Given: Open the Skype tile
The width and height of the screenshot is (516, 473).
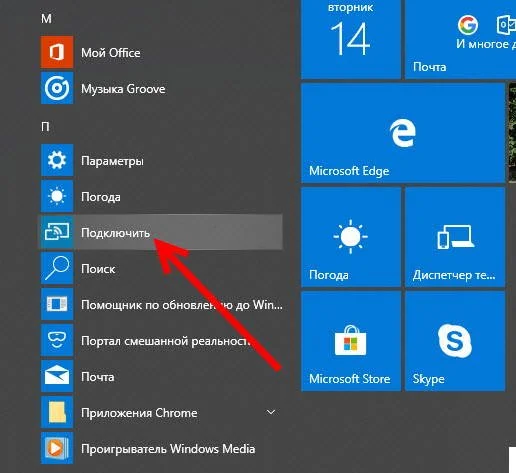Looking at the screenshot, I should tap(455, 341).
